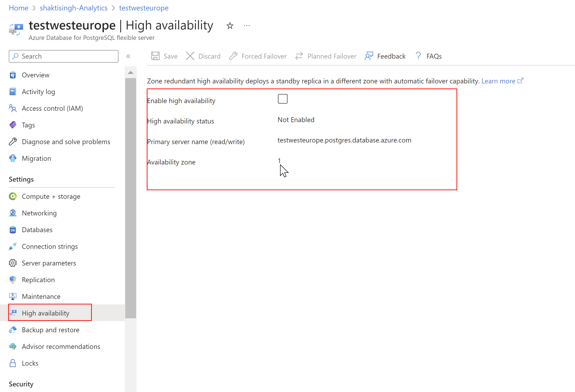Image resolution: width=575 pixels, height=392 pixels.
Task: Select Migration menu item
Action: pos(36,158)
